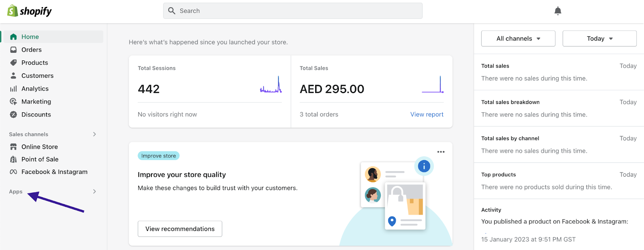The image size is (644, 250).
Task: Click the Analytics bar chart icon
Action: pos(13,89)
